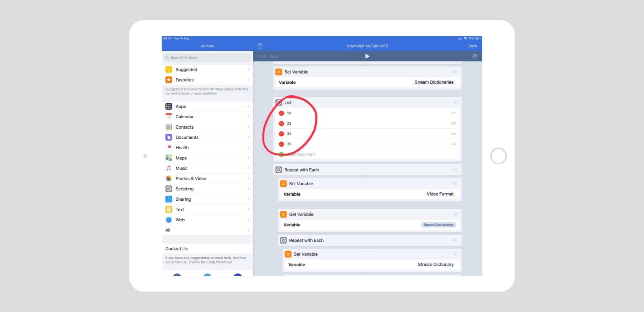Viewport: 644px width, 312px height.
Task: Click the Apps grid icon
Action: coord(169,106)
